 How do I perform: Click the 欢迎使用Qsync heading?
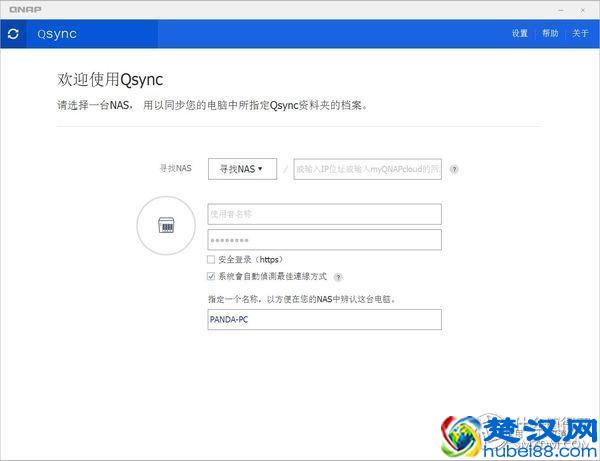coord(110,80)
